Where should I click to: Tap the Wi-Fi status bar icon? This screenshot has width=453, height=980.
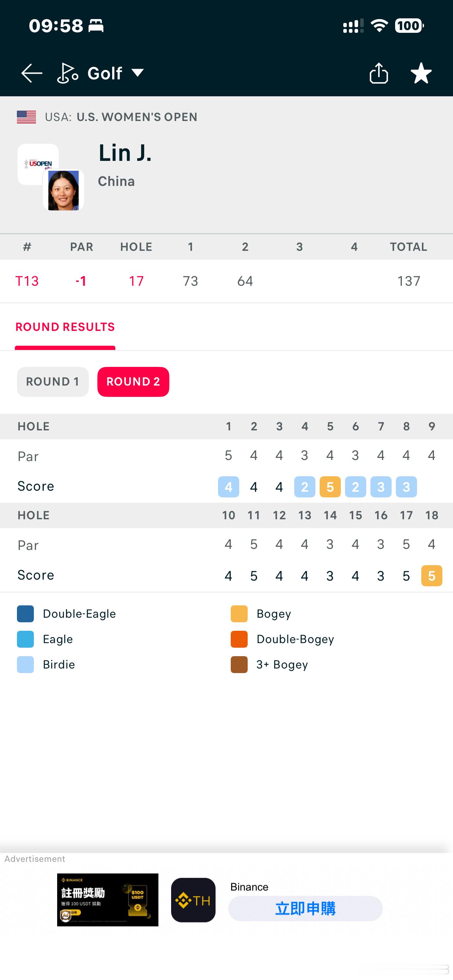pyautogui.click(x=379, y=26)
